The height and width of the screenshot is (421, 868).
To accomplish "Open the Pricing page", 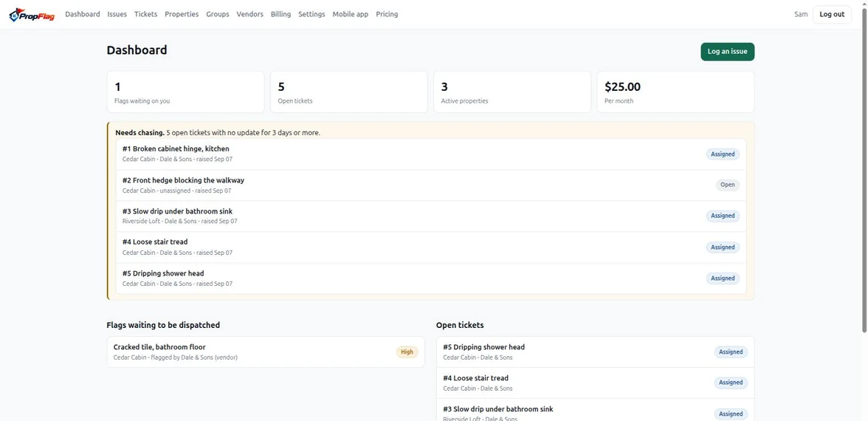I will pos(387,15).
